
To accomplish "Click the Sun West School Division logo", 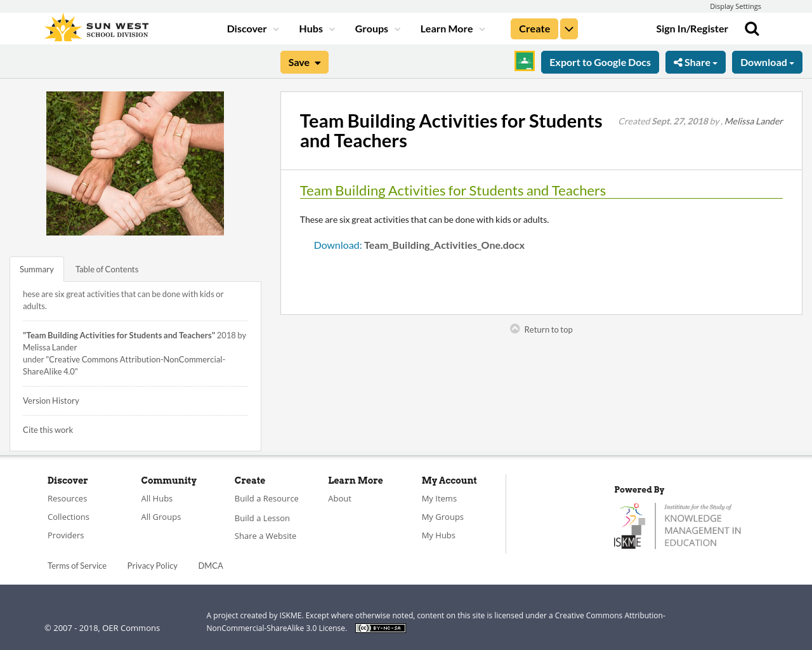I will 96,26.
